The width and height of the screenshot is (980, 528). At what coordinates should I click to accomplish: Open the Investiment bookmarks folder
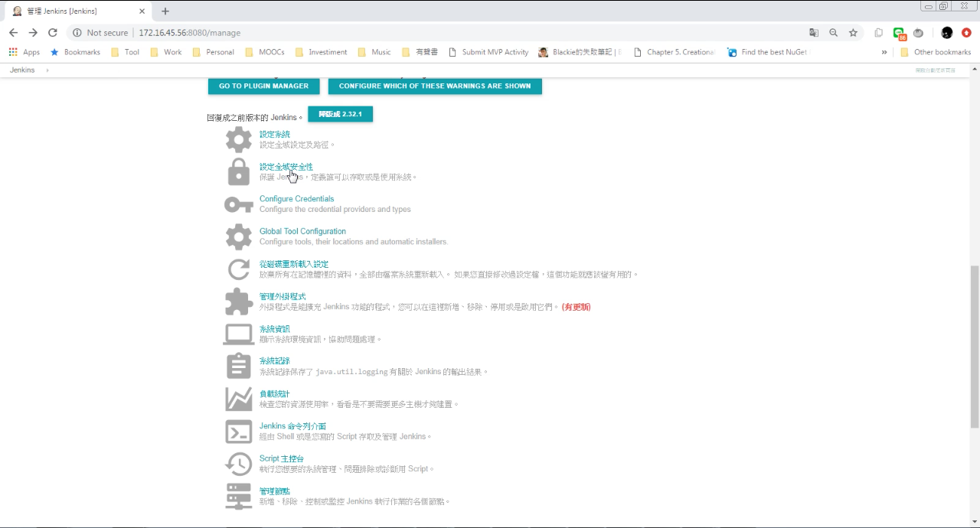pyautogui.click(x=321, y=52)
